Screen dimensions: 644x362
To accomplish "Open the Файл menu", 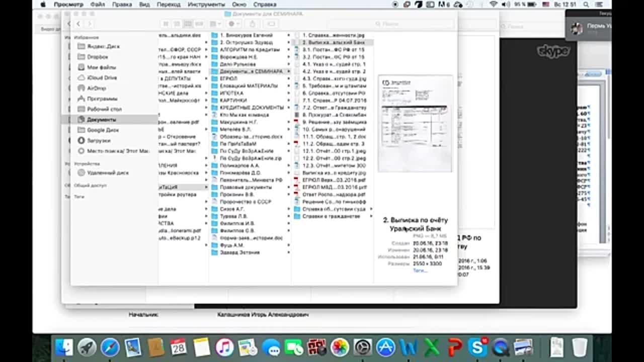I will (x=98, y=4).
